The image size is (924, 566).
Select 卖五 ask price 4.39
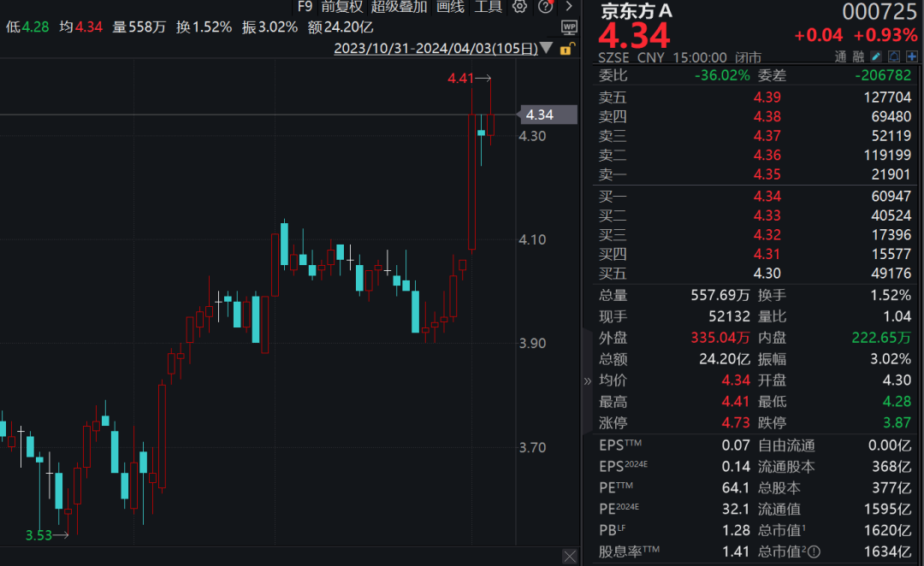767,97
